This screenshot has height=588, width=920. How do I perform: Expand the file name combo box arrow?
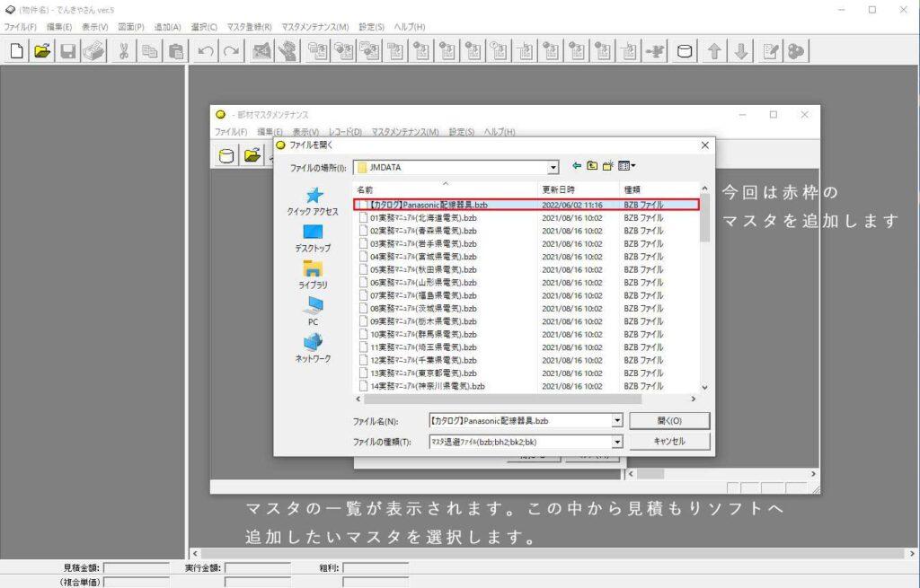(616, 420)
